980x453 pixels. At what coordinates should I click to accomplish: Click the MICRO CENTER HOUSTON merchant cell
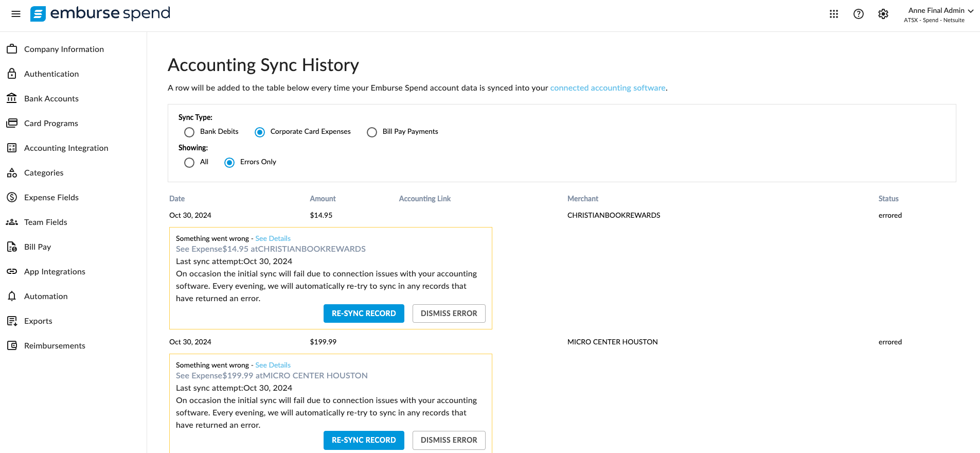613,342
